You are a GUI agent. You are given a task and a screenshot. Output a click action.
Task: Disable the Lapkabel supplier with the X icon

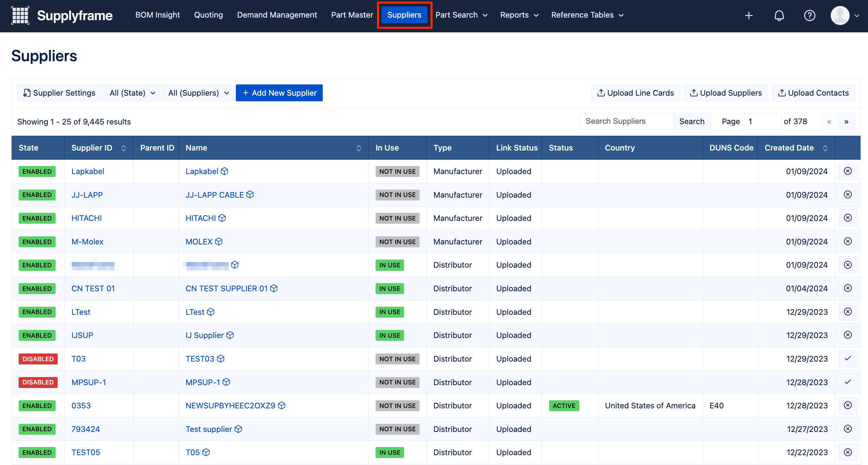coord(848,171)
